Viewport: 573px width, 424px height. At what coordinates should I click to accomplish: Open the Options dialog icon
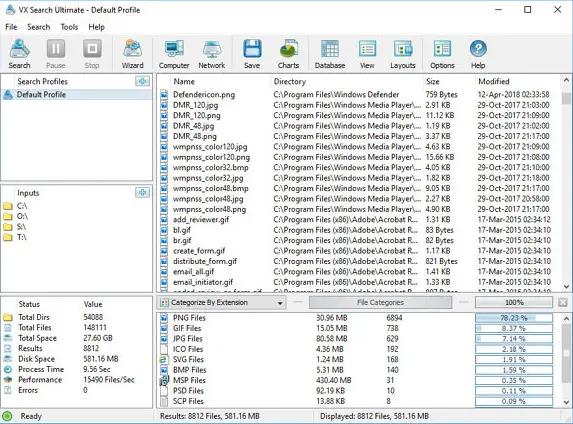point(442,54)
